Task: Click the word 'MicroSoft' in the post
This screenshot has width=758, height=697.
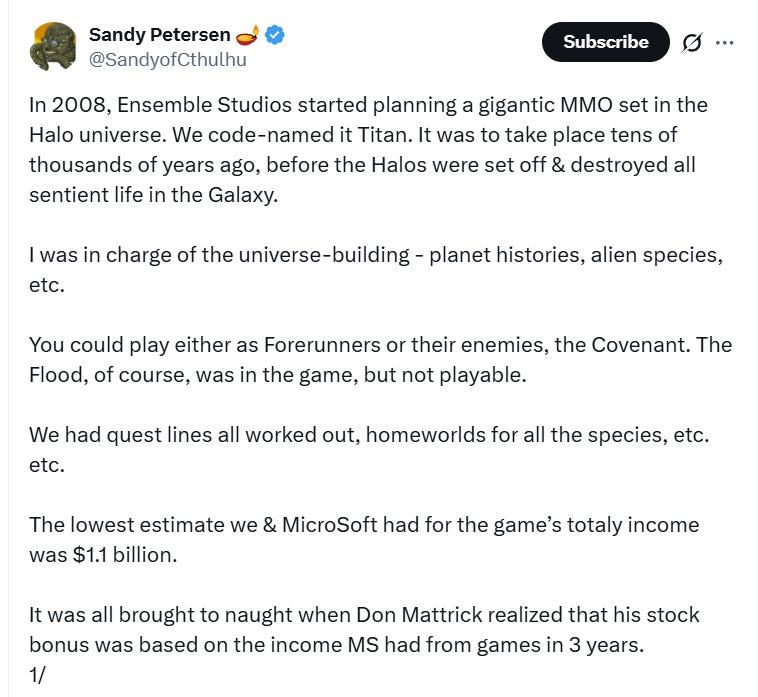Action: coord(329,525)
